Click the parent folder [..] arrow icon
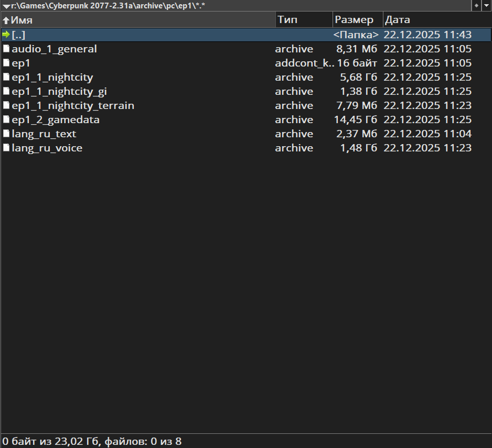The height and width of the screenshot is (448, 492). coord(6,35)
